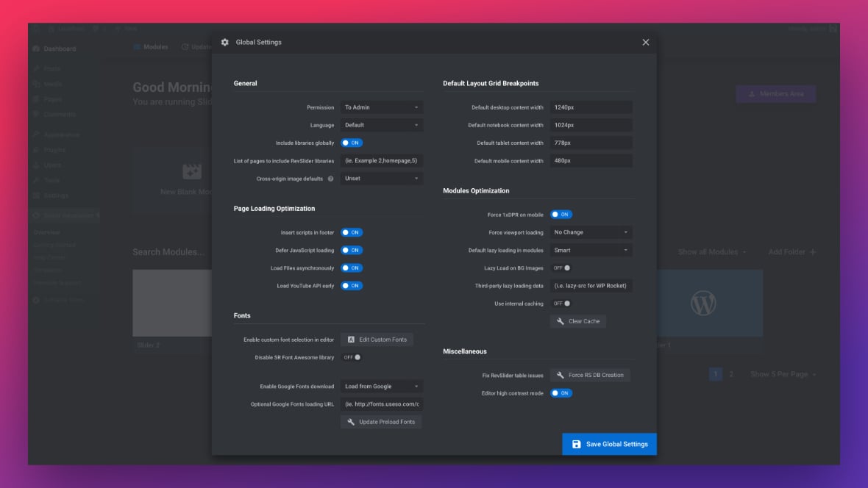
Task: Open Cross-origin image defaults dropdown
Action: 382,179
